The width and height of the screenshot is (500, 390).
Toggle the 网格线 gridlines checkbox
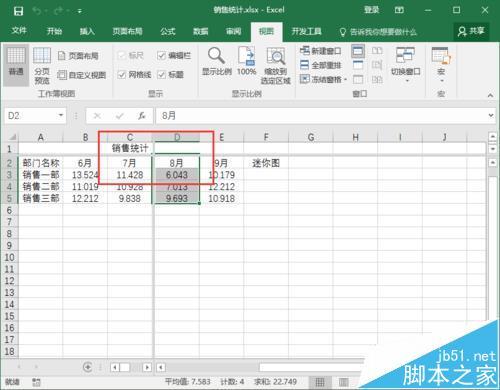pos(122,75)
